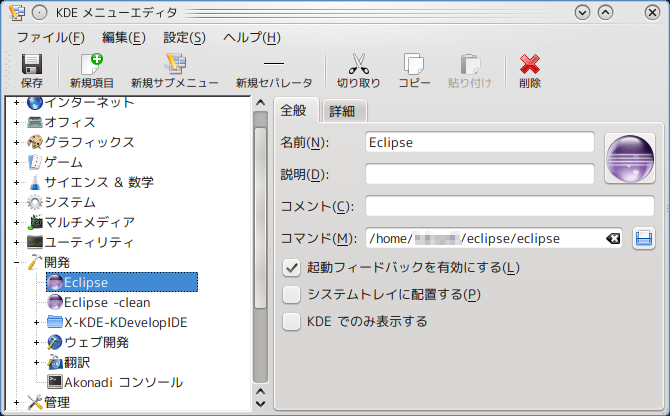Select the Eclipse -clean entry
Viewport: 670px width, 416px height.
[107, 302]
